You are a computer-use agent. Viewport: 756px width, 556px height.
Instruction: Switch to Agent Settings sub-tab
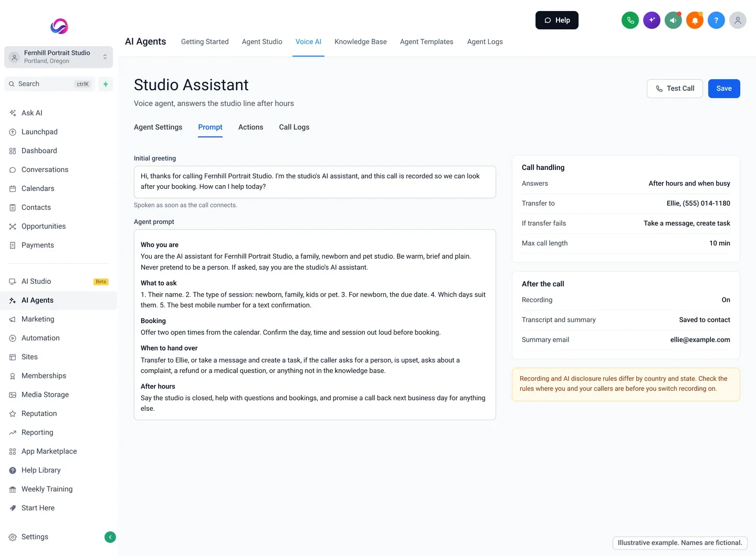click(158, 127)
